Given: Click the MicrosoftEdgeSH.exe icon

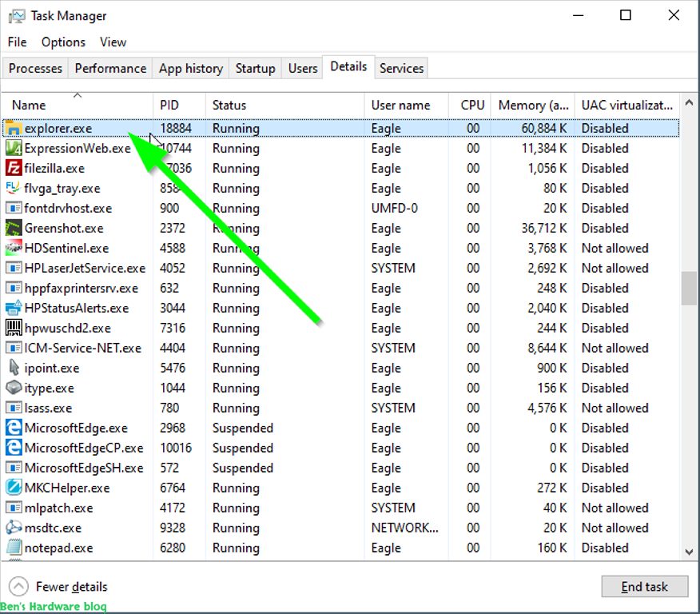Looking at the screenshot, I should point(14,468).
